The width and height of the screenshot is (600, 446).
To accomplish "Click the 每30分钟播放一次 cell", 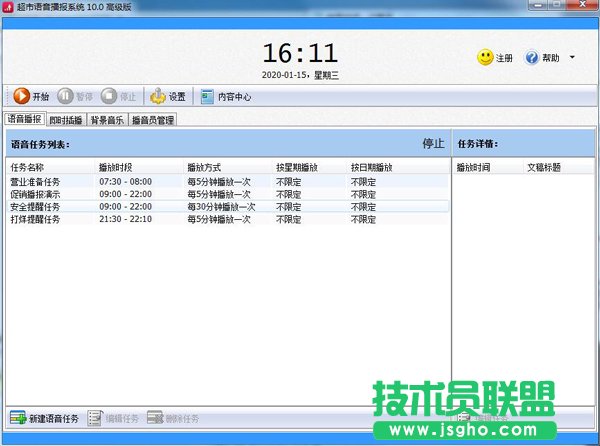I will pos(221,207).
